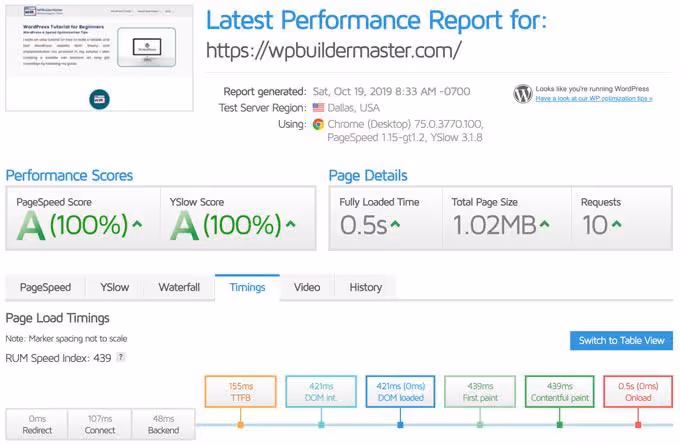Viewport: 680px width, 445px height.
Task: Select the 0.5s Onload timing box
Action: click(638, 392)
